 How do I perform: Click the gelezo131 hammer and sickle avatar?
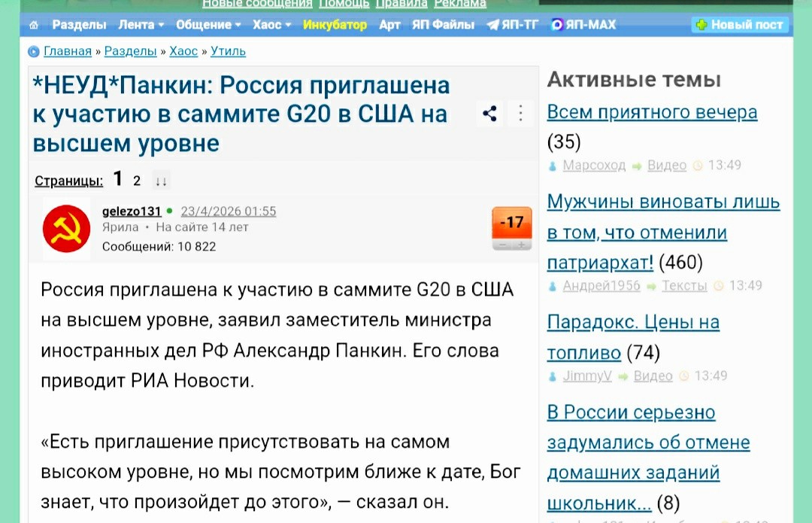66,230
